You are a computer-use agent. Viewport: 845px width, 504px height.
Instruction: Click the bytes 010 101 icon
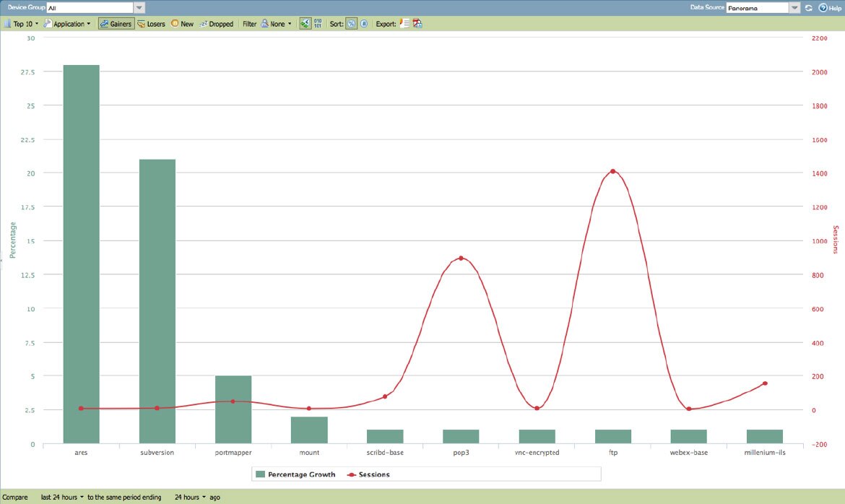[318, 24]
